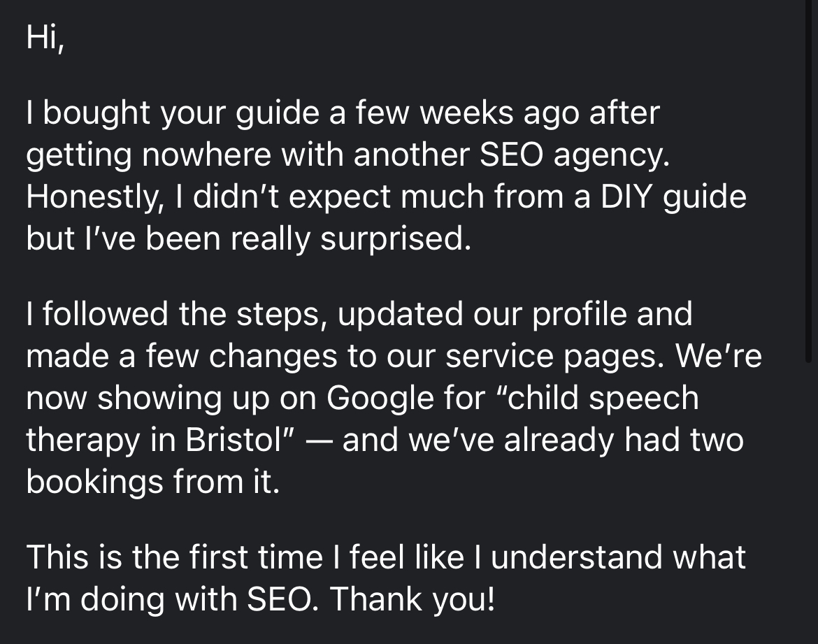The height and width of the screenshot is (644, 818).
Task: Click the words "DIY guide"
Action: coord(673,196)
